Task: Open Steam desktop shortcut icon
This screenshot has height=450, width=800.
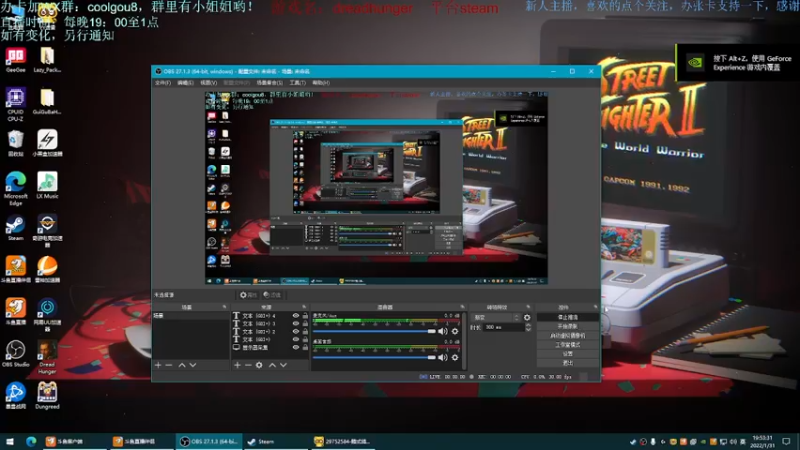Action: click(15, 228)
